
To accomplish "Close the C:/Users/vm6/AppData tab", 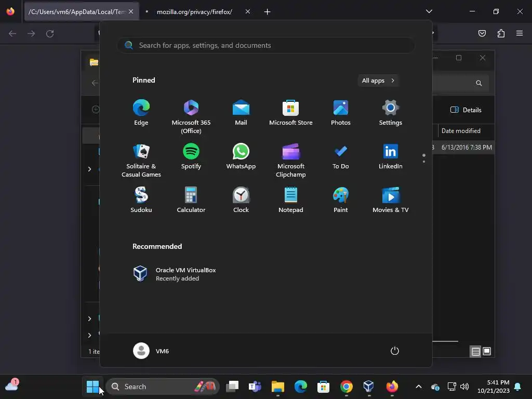I will click(131, 11).
